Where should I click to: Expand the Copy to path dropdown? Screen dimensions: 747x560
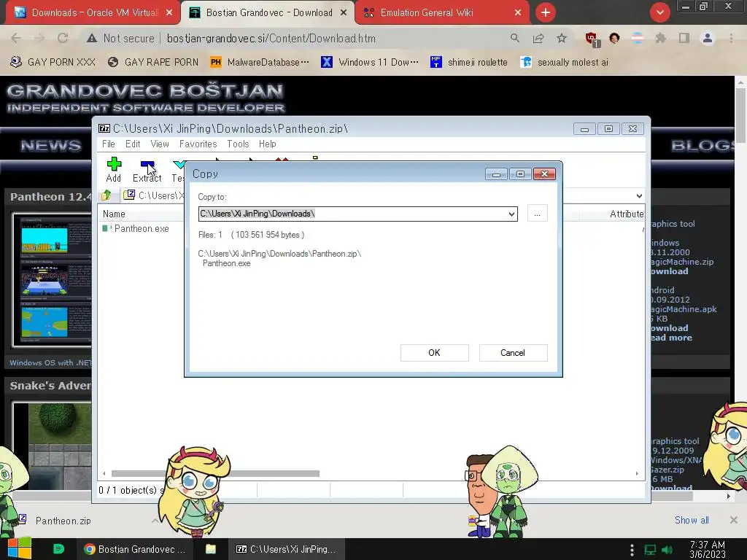tap(511, 214)
